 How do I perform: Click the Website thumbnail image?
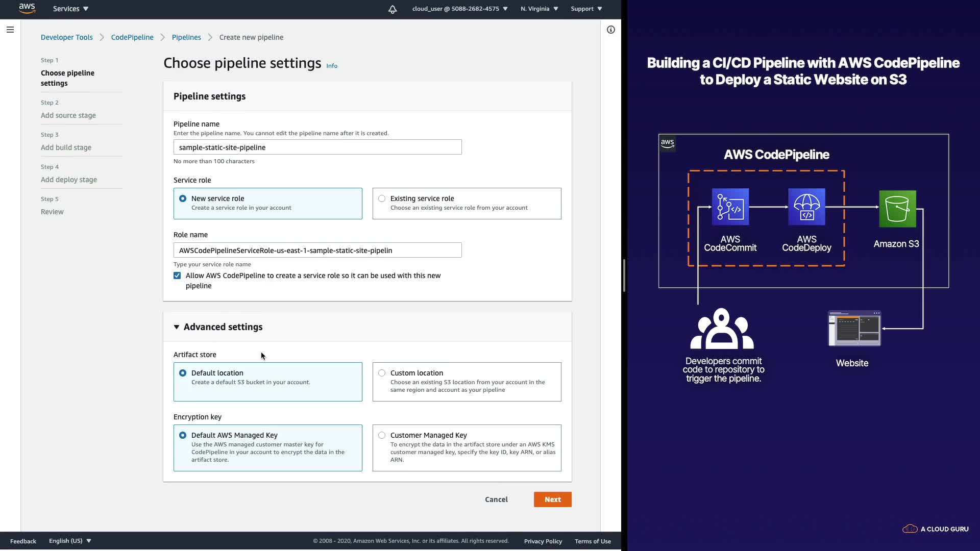coord(854,329)
